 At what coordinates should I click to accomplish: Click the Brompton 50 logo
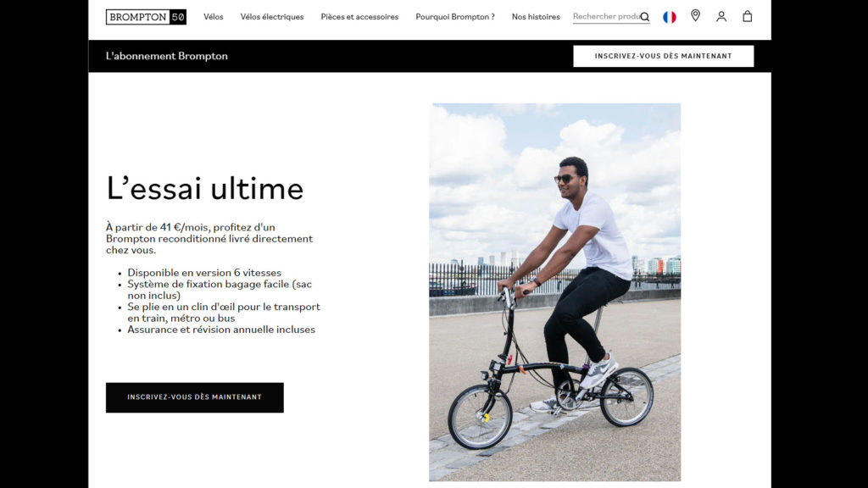click(146, 17)
